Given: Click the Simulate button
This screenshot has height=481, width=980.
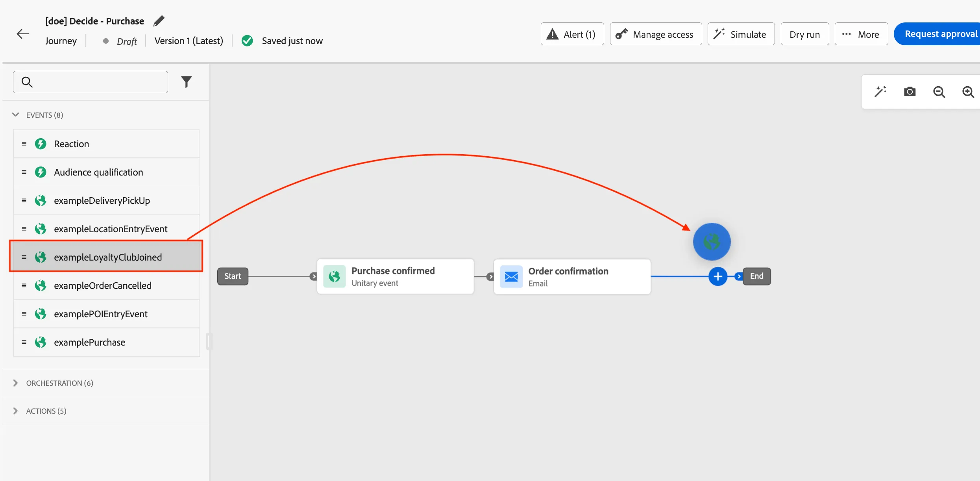Looking at the screenshot, I should tap(741, 34).
